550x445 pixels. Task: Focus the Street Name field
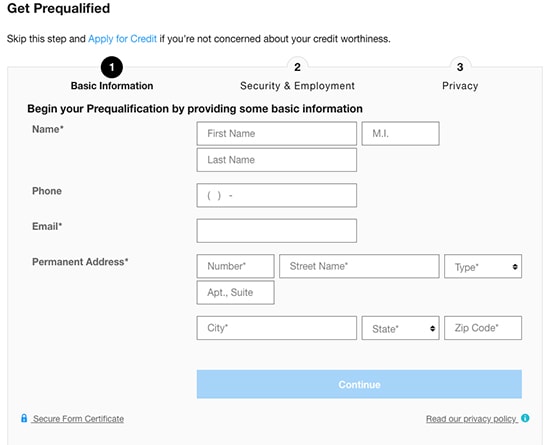[x=359, y=267]
